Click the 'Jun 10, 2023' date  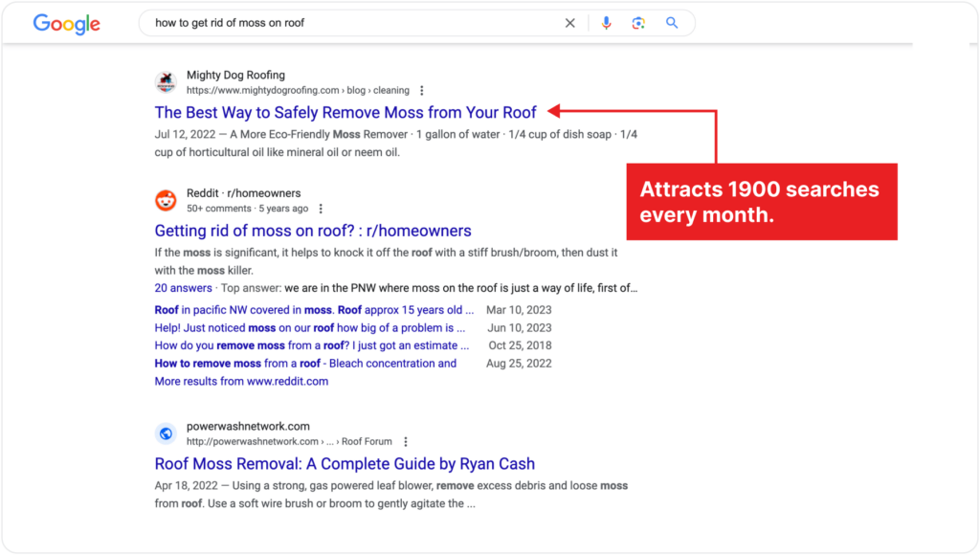(520, 328)
